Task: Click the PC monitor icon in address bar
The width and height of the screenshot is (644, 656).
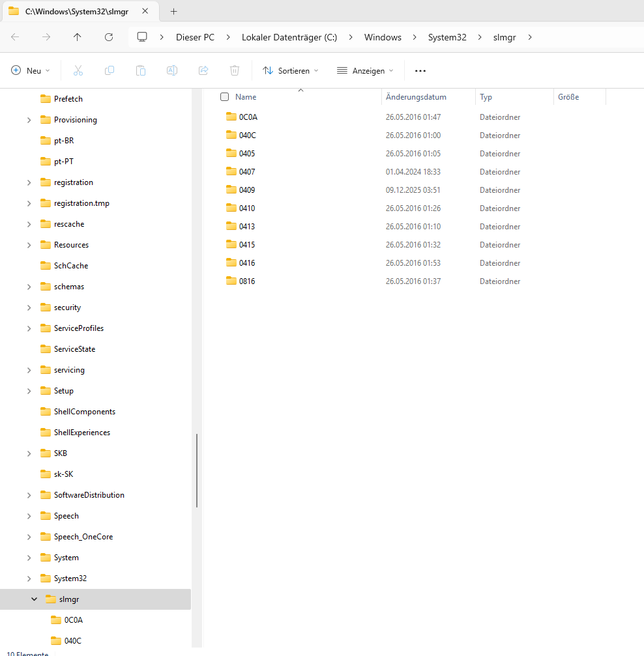Action: pos(142,37)
